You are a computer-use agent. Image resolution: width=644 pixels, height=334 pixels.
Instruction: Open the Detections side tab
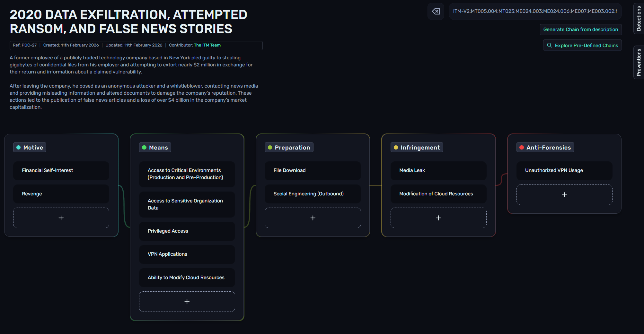click(x=639, y=18)
